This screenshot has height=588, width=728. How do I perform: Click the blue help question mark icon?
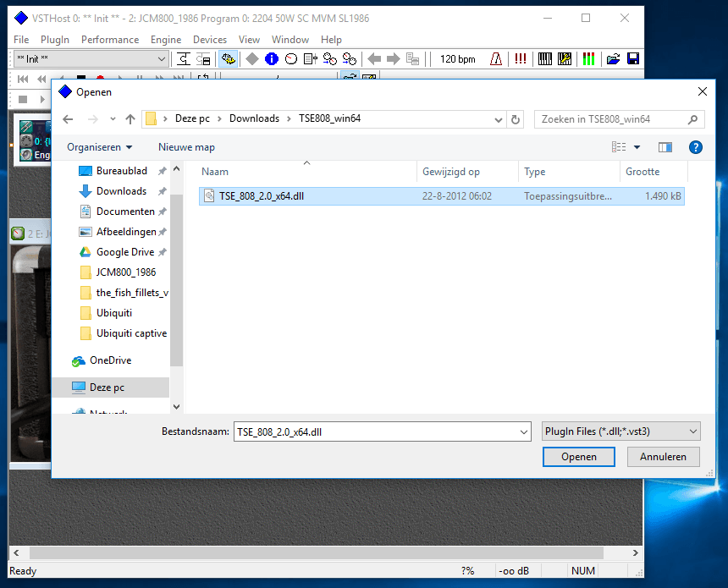coord(695,147)
